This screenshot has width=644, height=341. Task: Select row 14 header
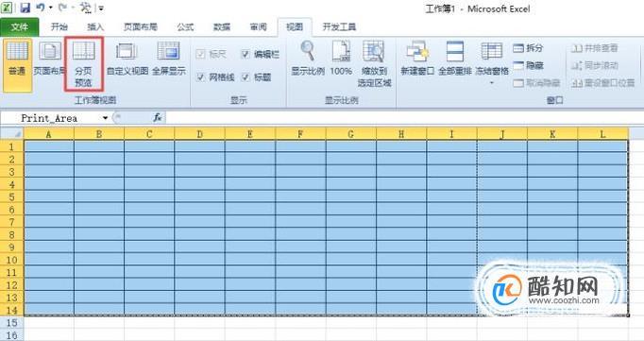(x=12, y=310)
